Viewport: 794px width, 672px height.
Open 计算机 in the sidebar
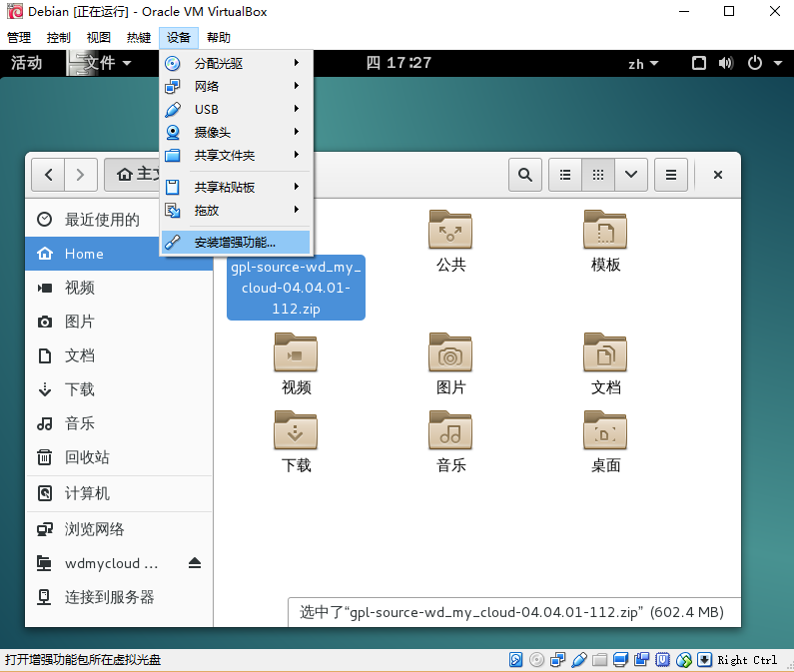point(119,493)
